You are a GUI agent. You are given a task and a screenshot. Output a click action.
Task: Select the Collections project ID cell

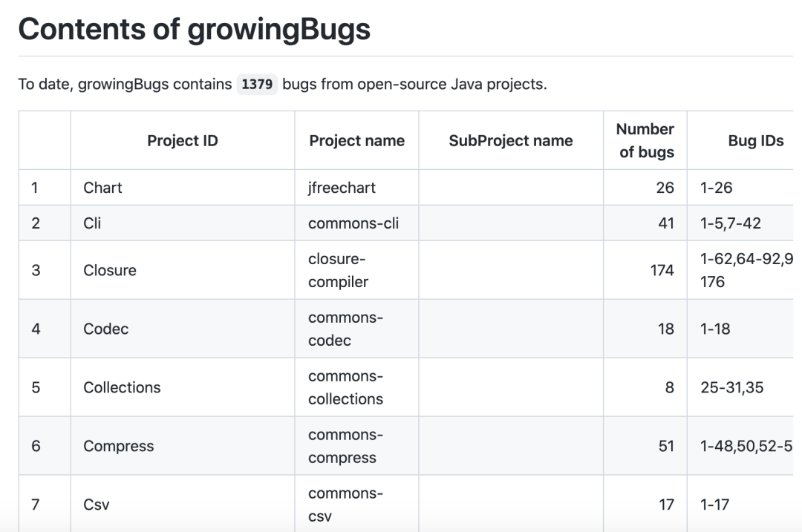click(x=122, y=387)
